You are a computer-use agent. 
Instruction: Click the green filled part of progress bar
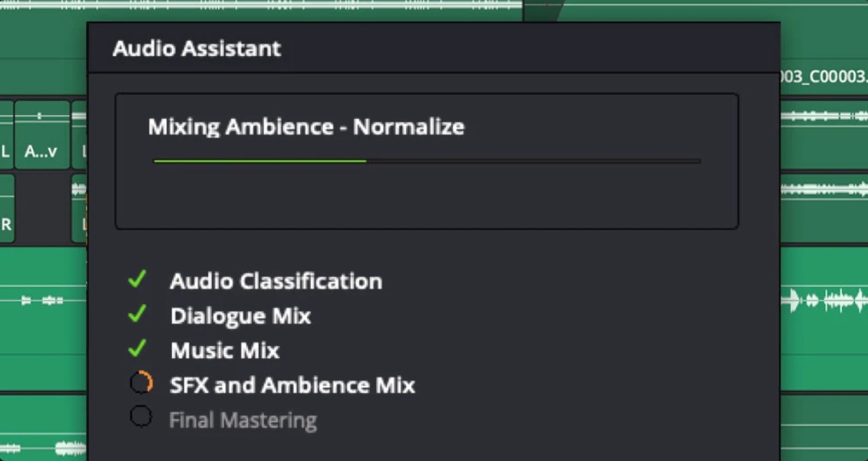(x=259, y=161)
